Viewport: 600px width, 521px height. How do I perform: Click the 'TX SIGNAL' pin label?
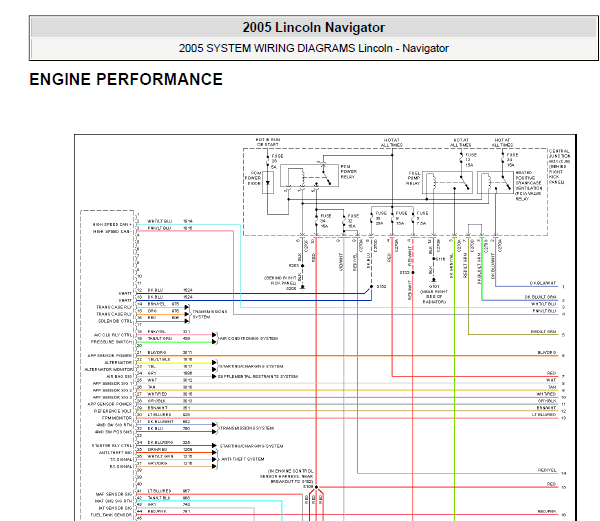tap(121, 459)
